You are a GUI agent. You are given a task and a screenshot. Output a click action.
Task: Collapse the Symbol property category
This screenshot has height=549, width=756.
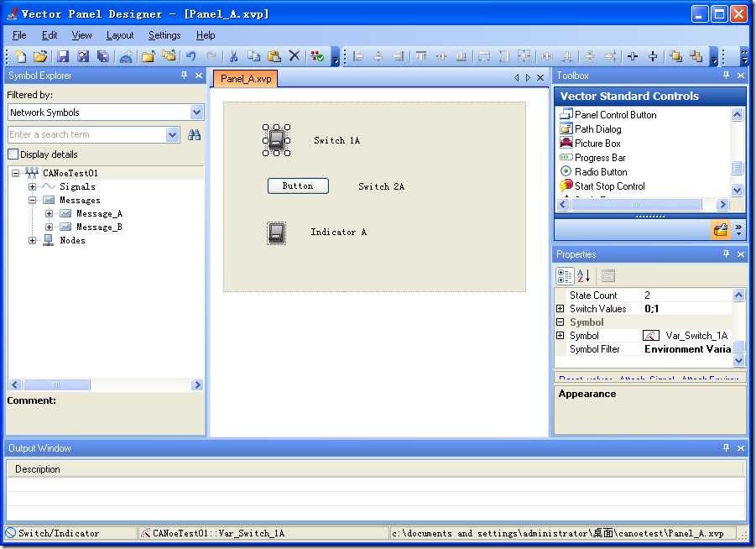click(560, 322)
